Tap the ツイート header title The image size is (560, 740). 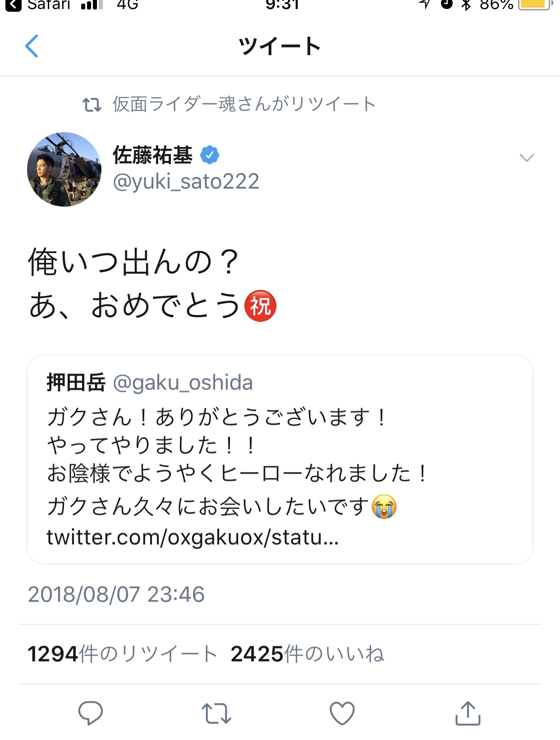click(280, 46)
